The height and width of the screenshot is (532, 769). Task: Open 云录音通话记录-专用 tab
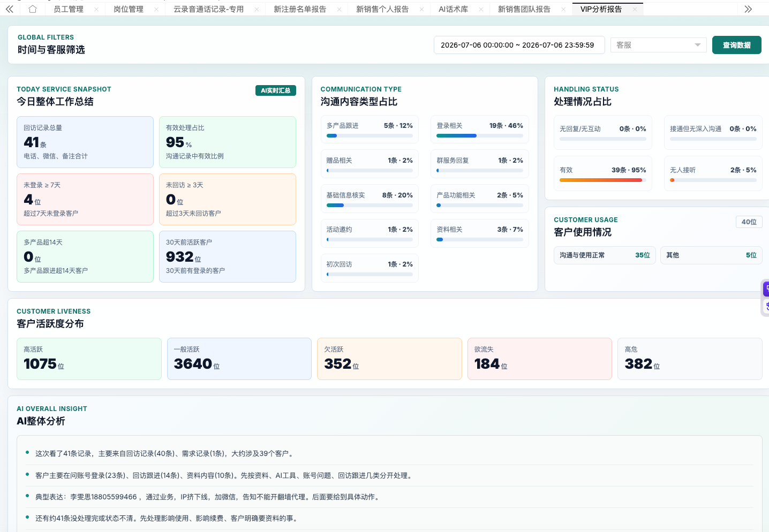pos(208,9)
